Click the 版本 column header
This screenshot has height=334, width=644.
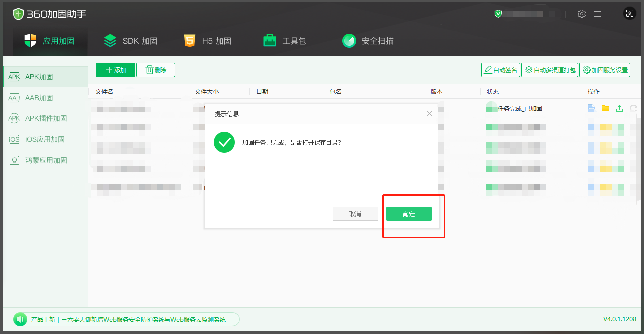437,92
